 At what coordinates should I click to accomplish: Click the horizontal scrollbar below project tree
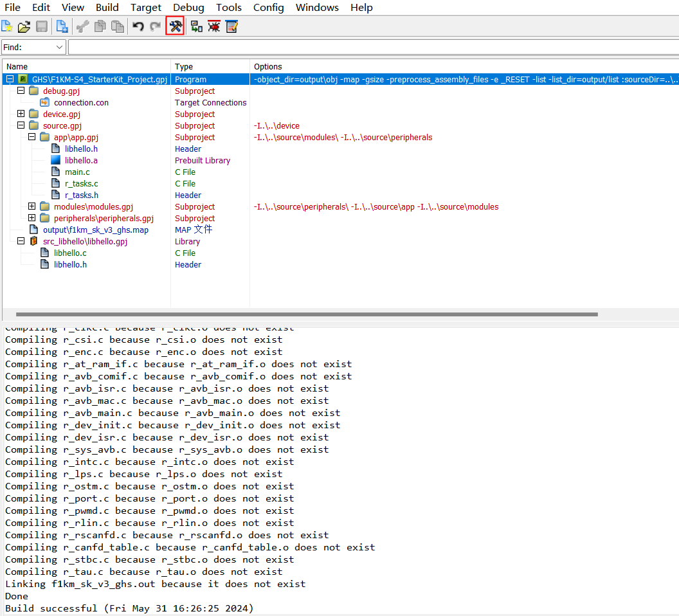(307, 314)
